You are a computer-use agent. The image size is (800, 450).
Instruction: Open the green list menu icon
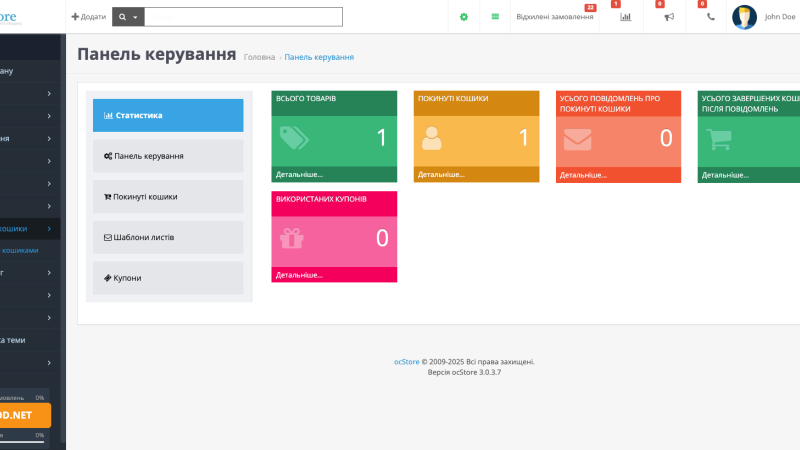tap(495, 17)
